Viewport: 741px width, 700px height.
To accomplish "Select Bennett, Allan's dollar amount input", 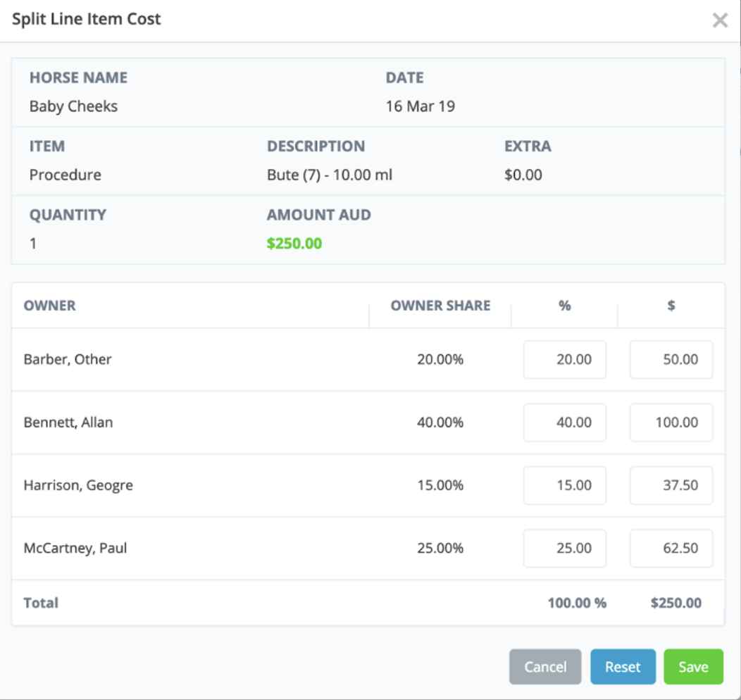I will tap(671, 423).
